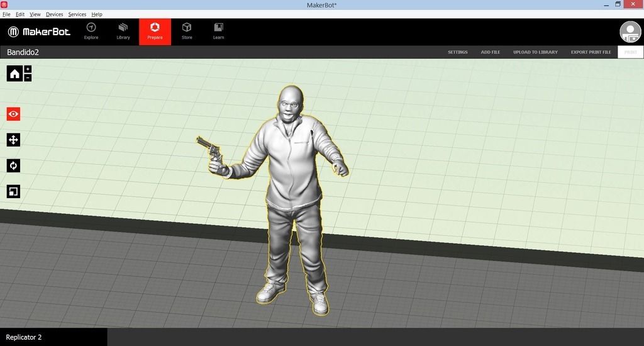The width and height of the screenshot is (644, 346).
Task: Click the Home view reset icon
Action: 14,74
